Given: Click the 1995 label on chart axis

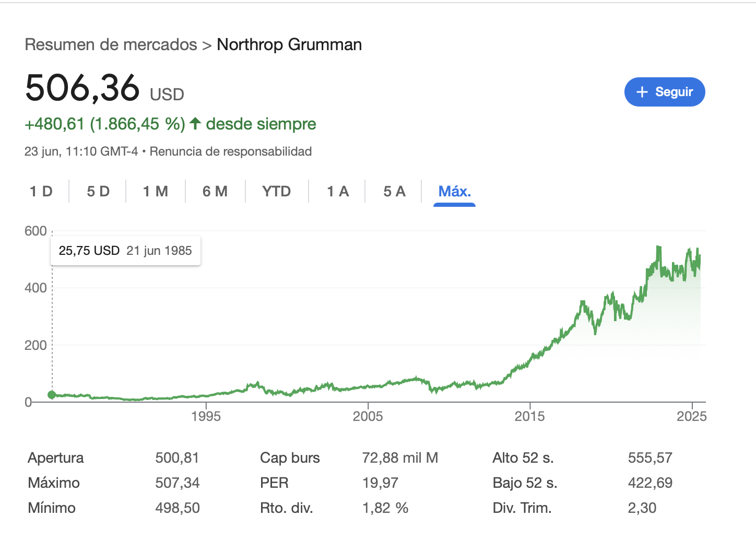Looking at the screenshot, I should point(206,416).
